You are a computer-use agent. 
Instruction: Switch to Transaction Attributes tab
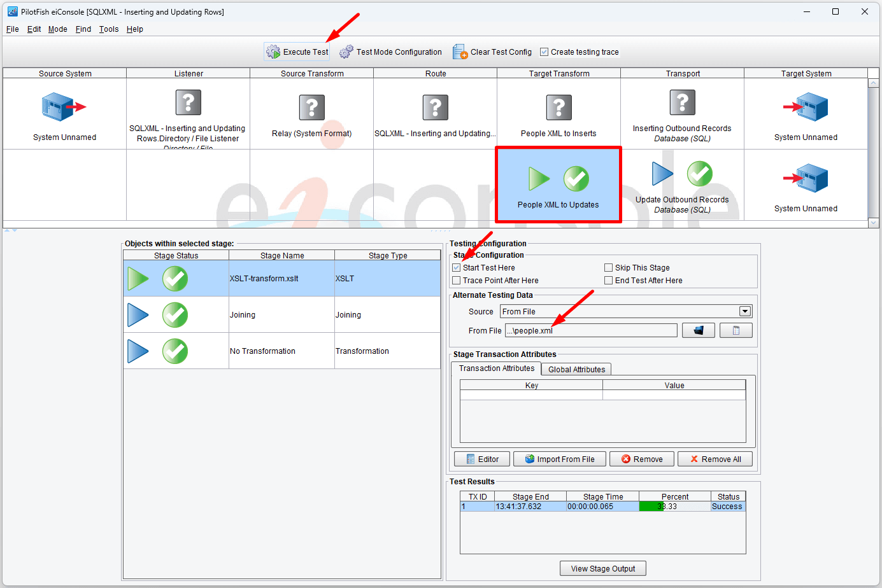[x=497, y=368]
